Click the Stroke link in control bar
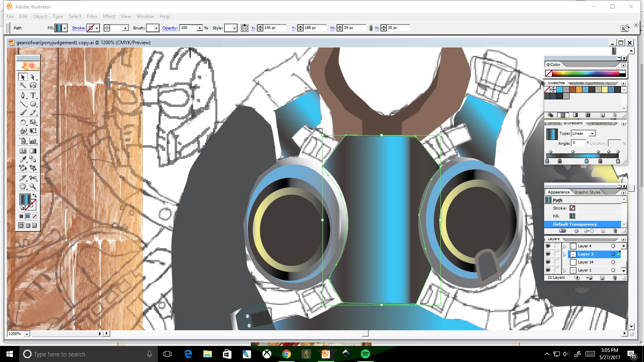644x362 pixels. coord(78,28)
